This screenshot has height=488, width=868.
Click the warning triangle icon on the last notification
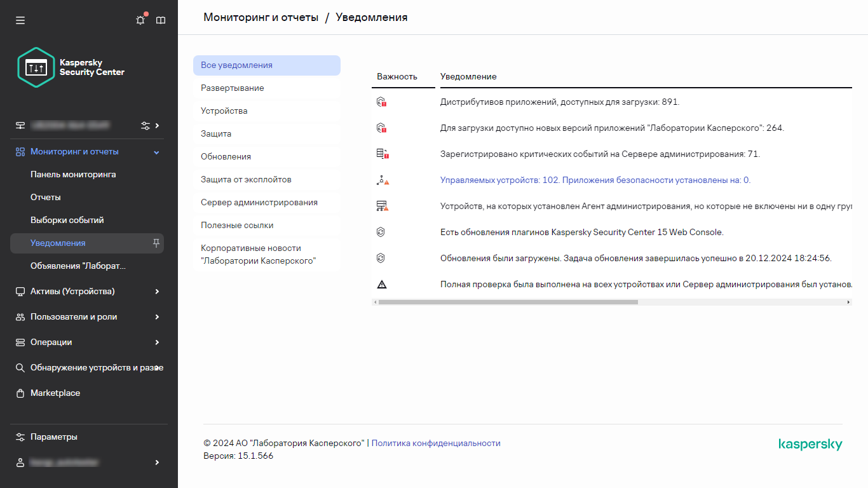click(x=382, y=284)
